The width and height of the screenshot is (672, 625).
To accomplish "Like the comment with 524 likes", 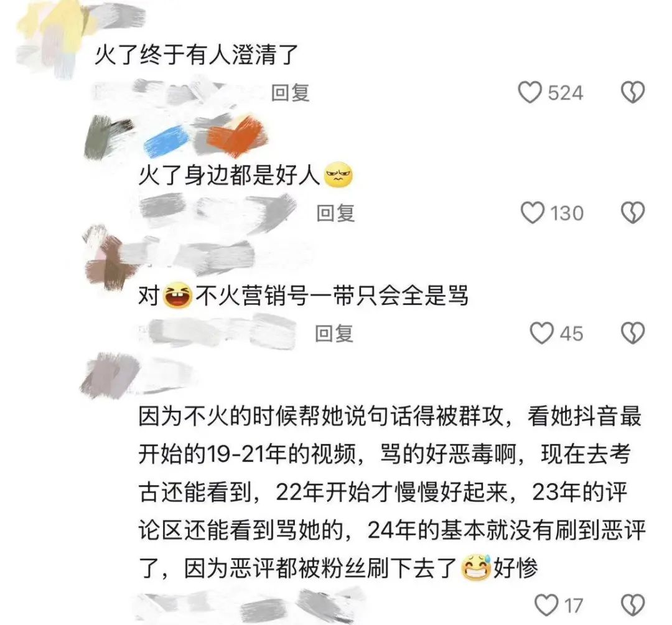I will pos(530,93).
